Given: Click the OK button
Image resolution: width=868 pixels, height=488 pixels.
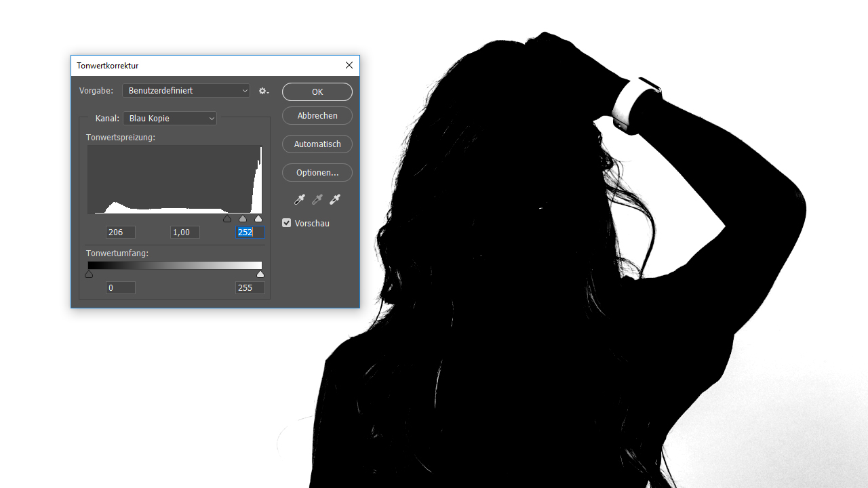Looking at the screenshot, I should (317, 91).
